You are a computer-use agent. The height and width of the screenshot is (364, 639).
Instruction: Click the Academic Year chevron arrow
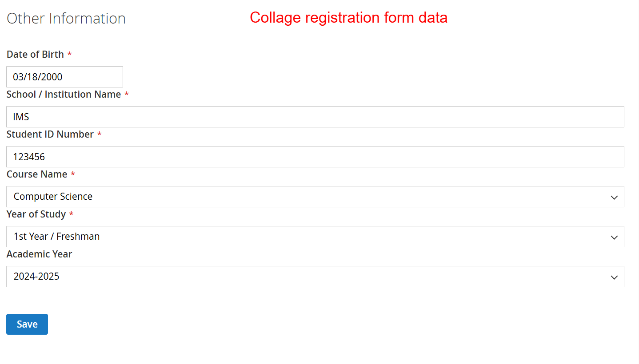[614, 277]
